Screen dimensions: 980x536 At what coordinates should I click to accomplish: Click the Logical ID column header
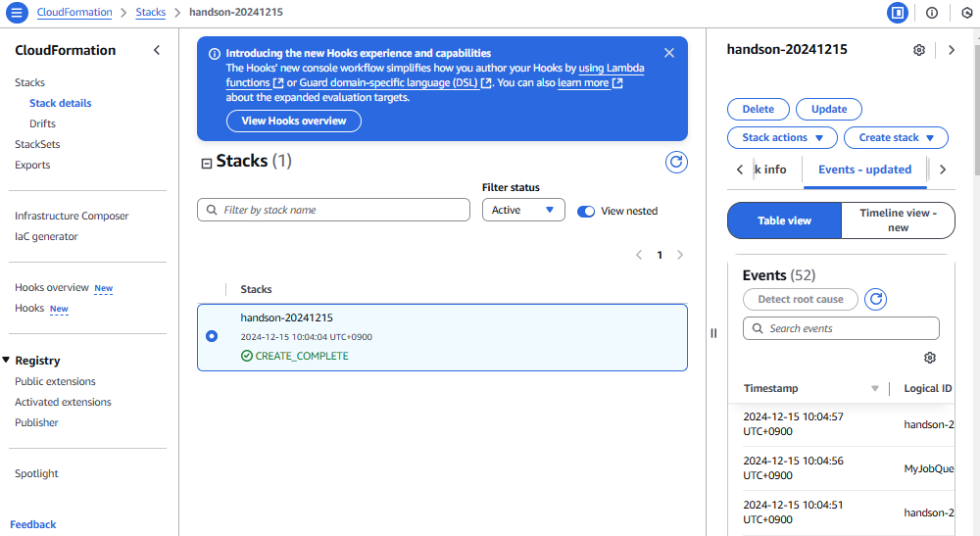(x=927, y=388)
